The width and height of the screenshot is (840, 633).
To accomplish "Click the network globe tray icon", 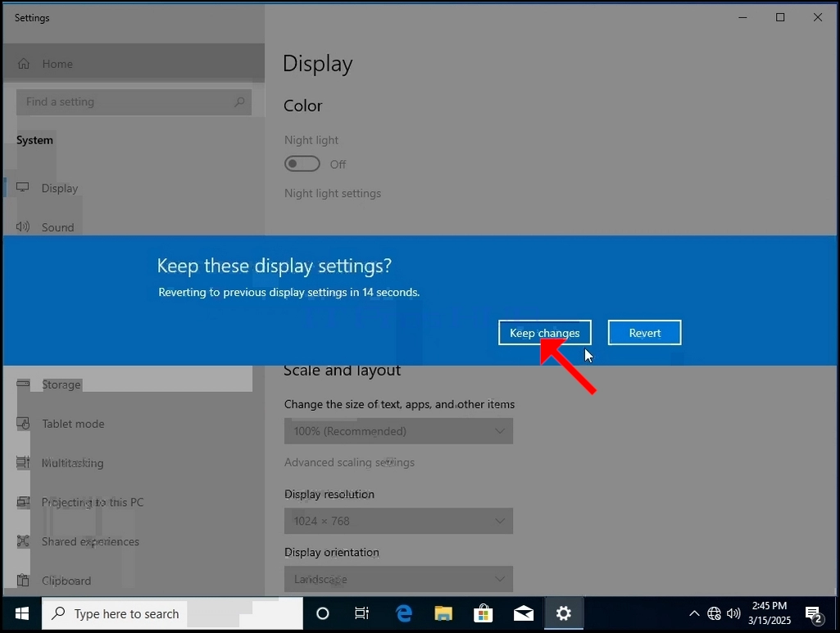I will [x=714, y=613].
